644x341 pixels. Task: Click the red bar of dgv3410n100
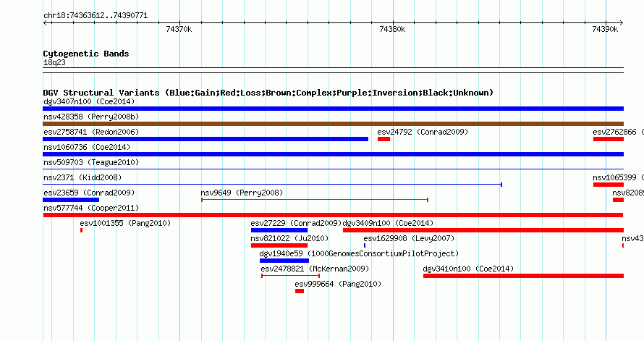coord(523,276)
